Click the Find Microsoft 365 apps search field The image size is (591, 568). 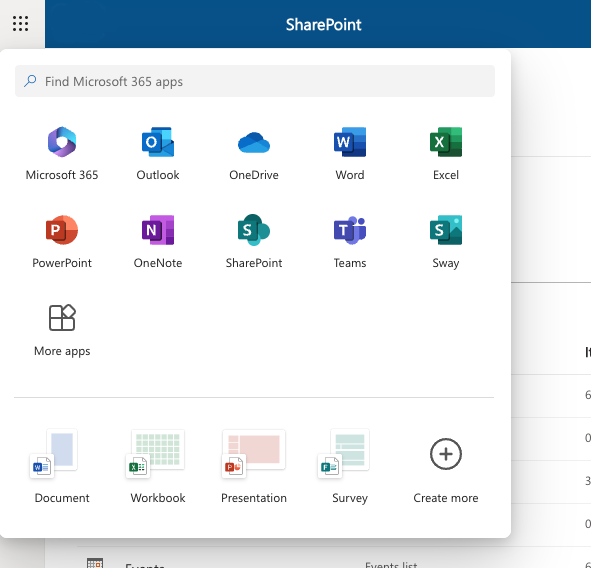255,81
